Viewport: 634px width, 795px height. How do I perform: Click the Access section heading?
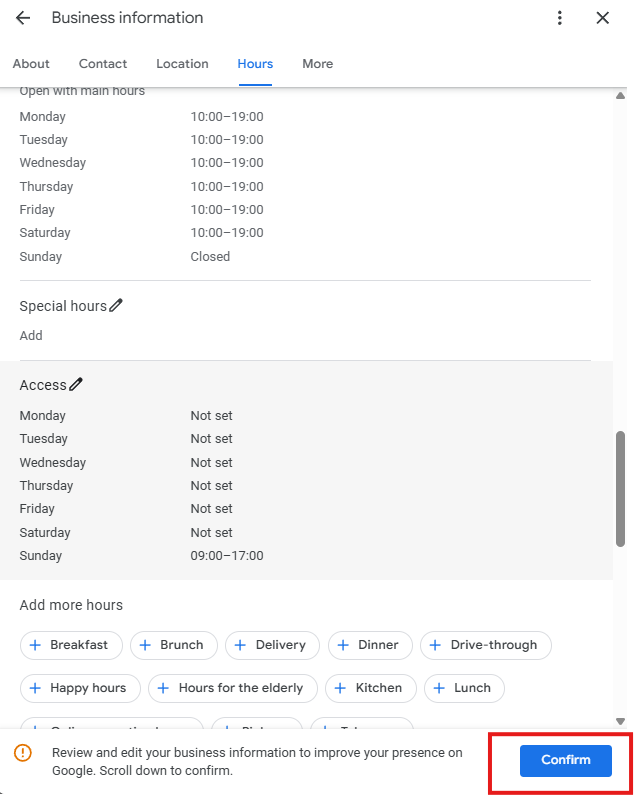point(43,385)
